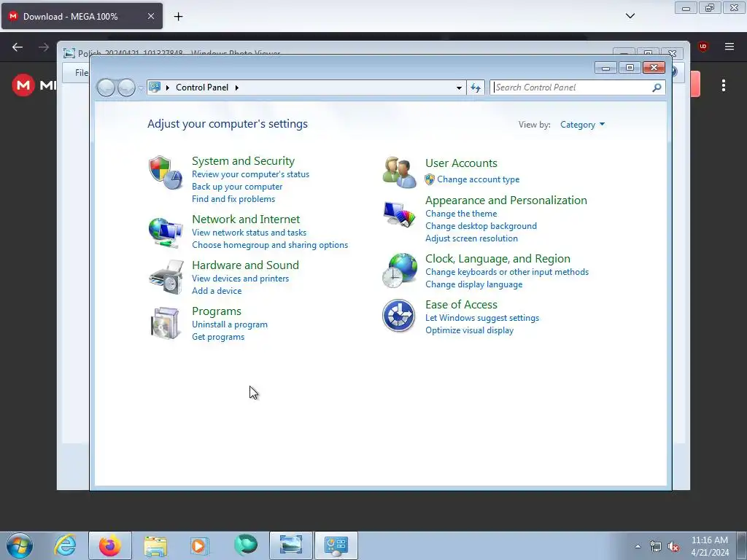Close the Download - MEGA tab
This screenshot has height=560, width=747.
point(150,16)
